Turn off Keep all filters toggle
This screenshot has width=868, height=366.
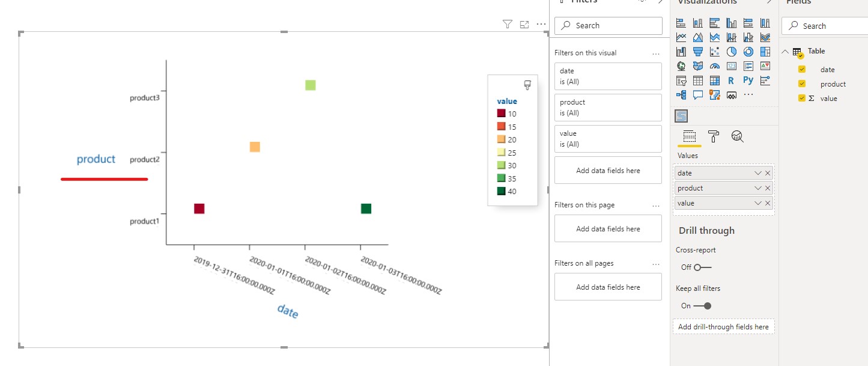702,306
